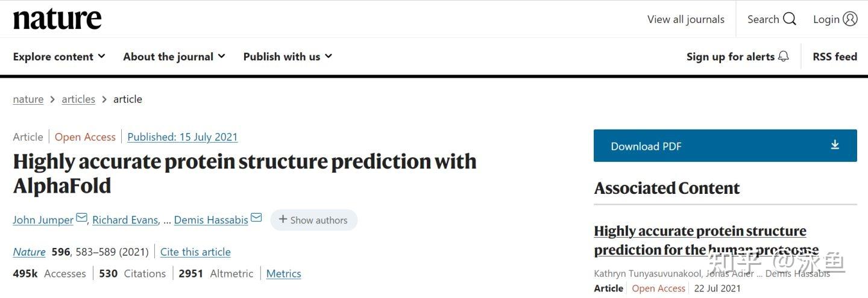The image size is (868, 298).
Task: Click plus icon in Show authors
Action: pyautogui.click(x=283, y=220)
